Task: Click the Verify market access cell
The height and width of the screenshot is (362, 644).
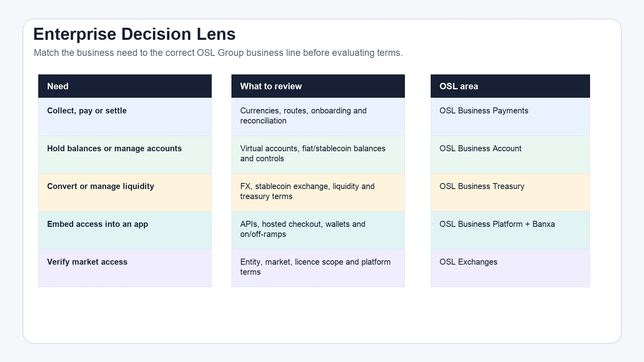Action: [125, 268]
